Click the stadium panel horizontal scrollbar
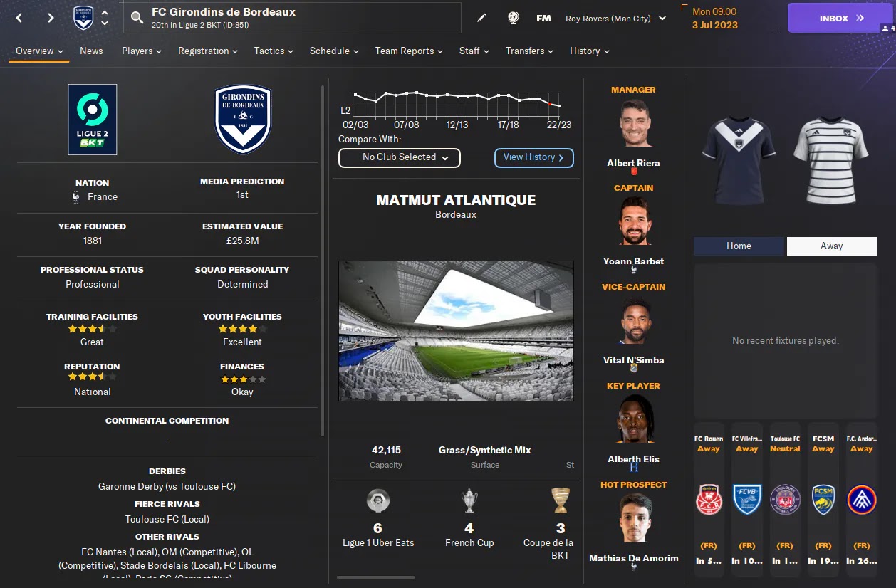Screen dimensions: 896x588 pos(375,577)
